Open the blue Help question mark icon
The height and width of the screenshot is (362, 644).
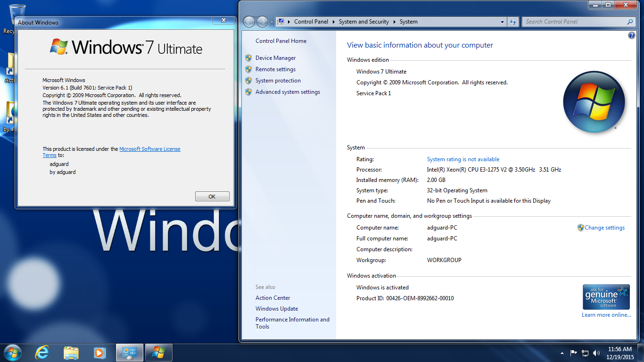[632, 35]
